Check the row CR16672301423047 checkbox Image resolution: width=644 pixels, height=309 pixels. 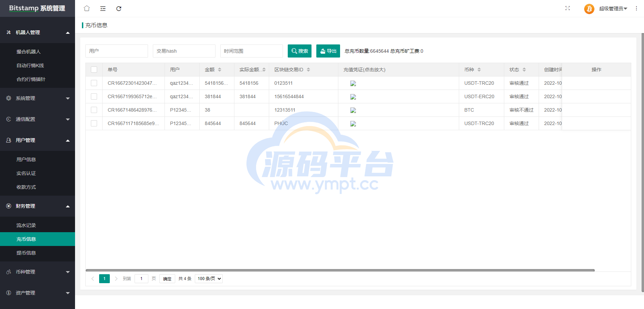pyautogui.click(x=94, y=83)
